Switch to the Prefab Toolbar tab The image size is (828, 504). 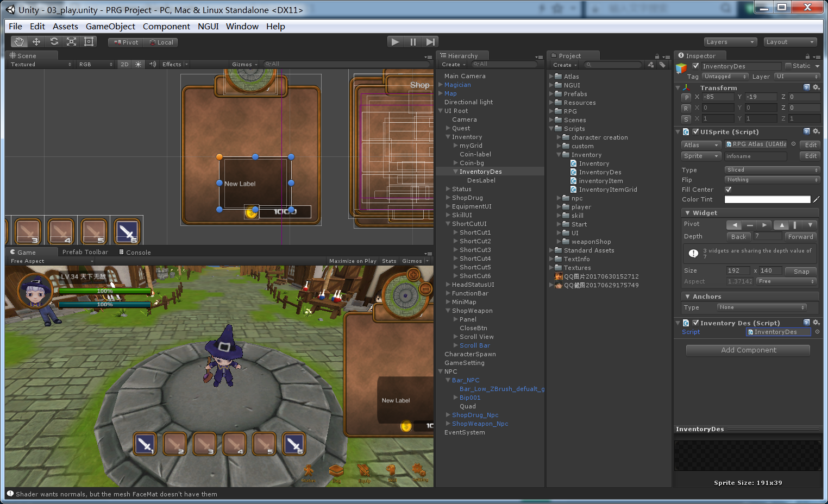tap(85, 252)
